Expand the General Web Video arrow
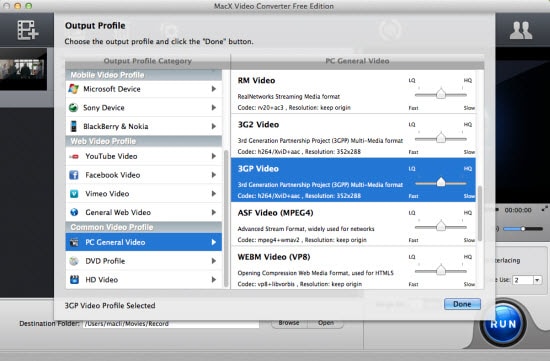550x361 pixels. pos(214,212)
